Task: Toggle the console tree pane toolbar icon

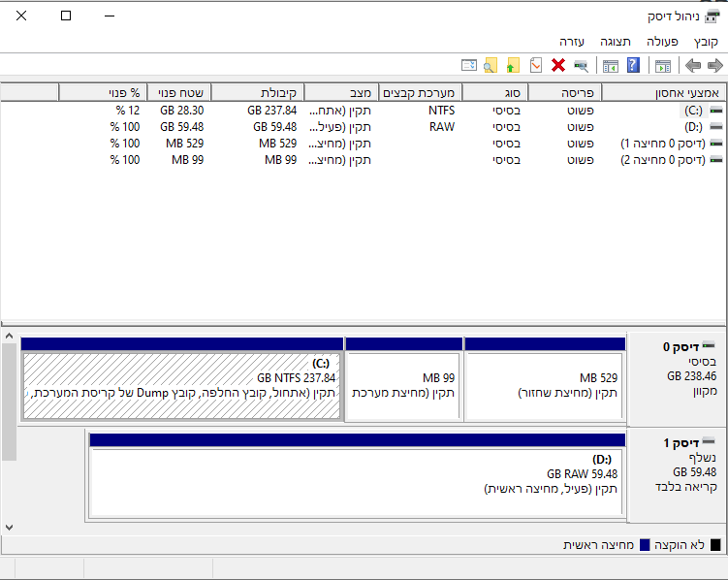Action: click(663, 66)
